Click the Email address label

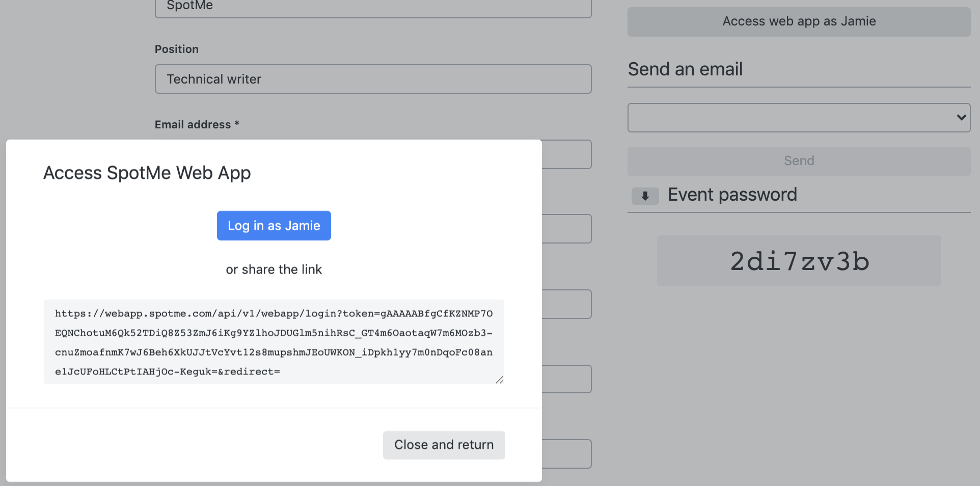coord(197,125)
